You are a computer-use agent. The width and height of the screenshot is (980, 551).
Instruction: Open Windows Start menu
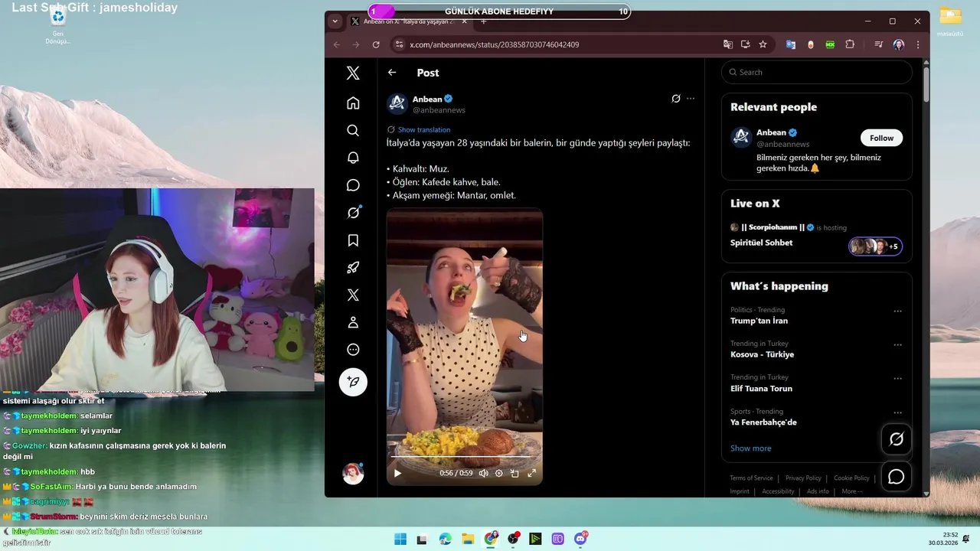(400, 539)
